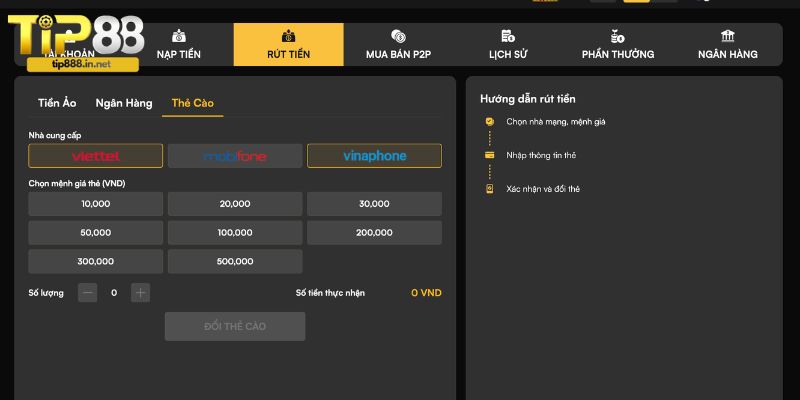Select the 100,000 VND card value
800x400 pixels.
coord(235,233)
